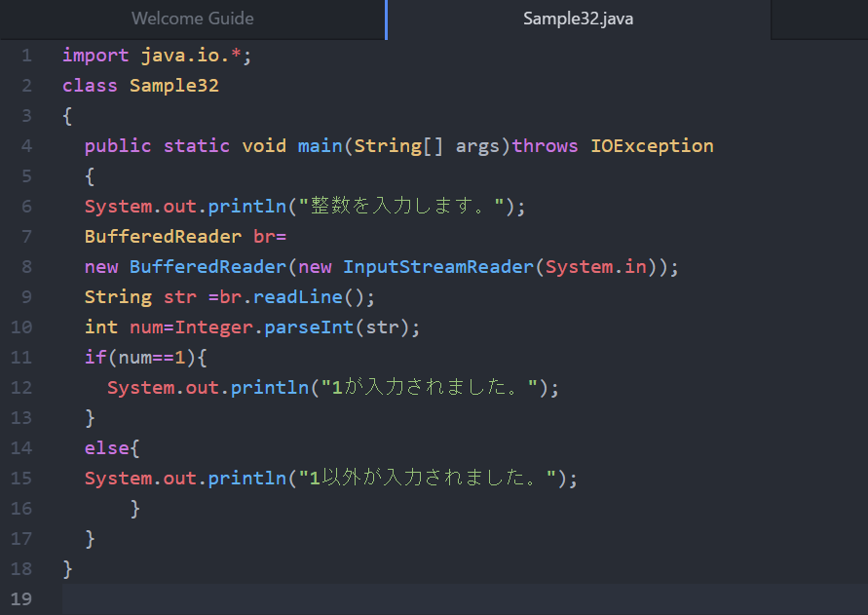Click 'String' type on line 9
Image resolution: width=868 pixels, height=615 pixels.
pyautogui.click(x=118, y=297)
